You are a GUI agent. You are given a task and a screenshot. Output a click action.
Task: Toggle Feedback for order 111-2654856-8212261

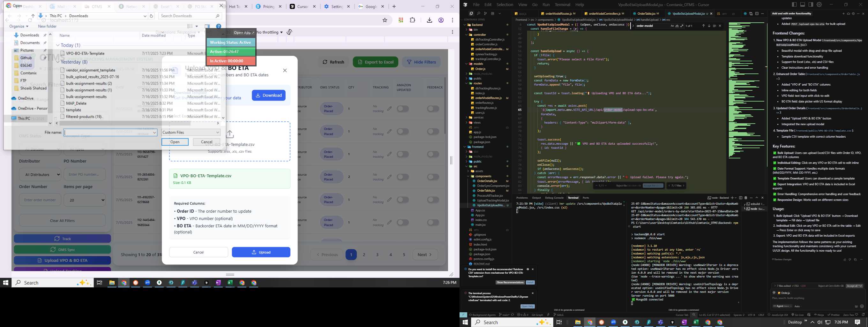tap(433, 177)
